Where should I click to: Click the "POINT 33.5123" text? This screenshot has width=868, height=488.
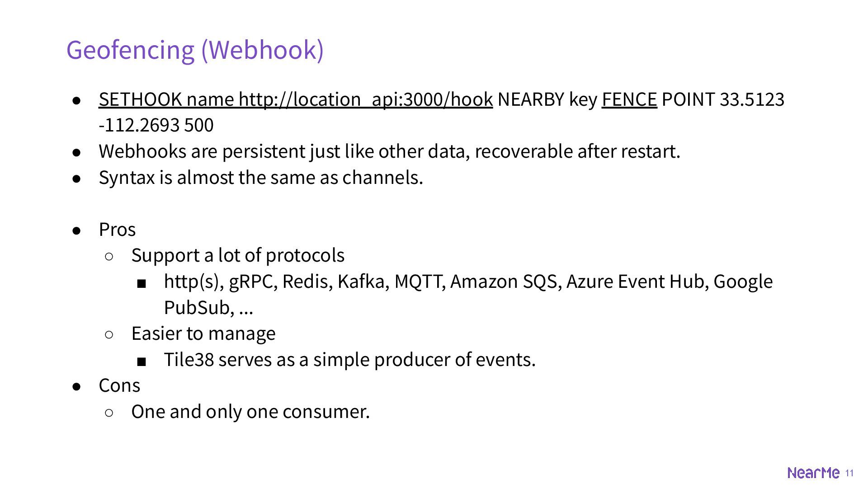click(x=722, y=99)
